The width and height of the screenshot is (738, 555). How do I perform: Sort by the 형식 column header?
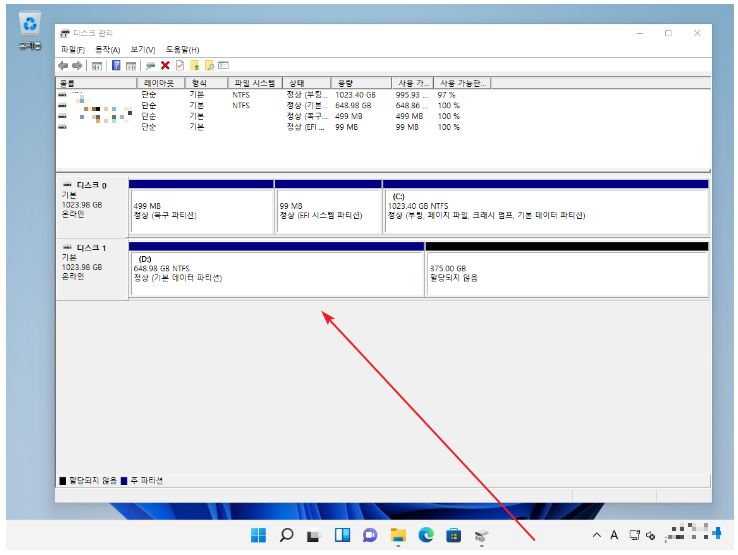206,83
